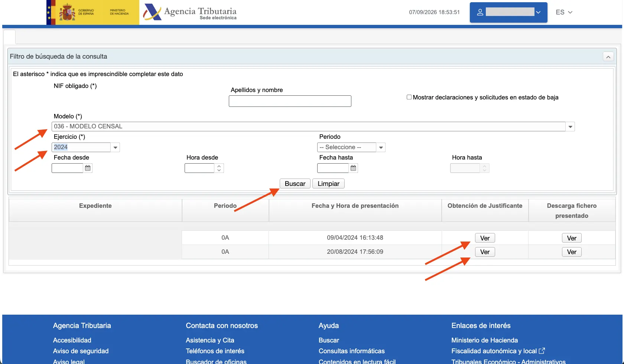Open the Teléfonos de interés link
This screenshot has height=364, width=624.
click(x=215, y=351)
